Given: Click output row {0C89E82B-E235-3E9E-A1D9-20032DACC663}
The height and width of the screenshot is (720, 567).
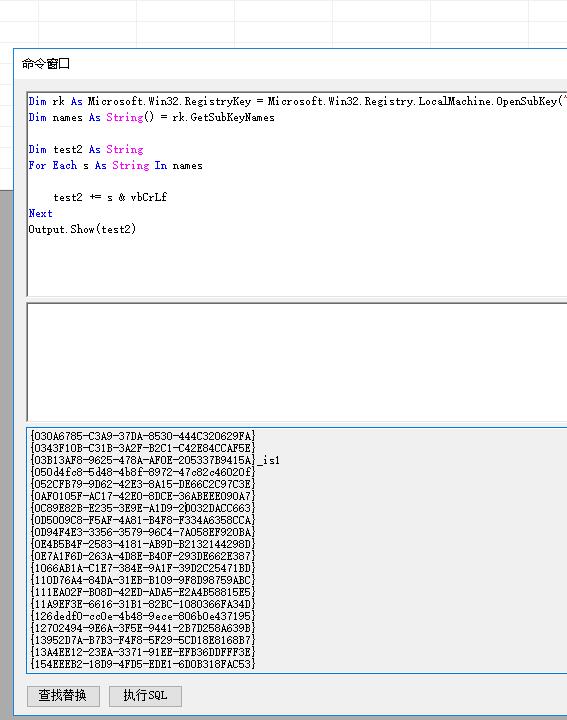Looking at the screenshot, I should (143, 508).
